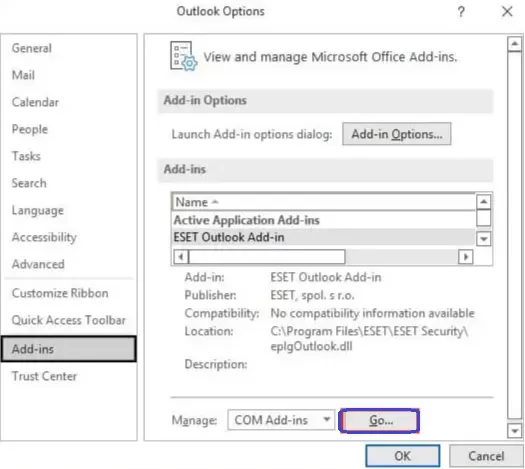This screenshot has width=525, height=469.
Task: Click Cancel to discard changes
Action: pyautogui.click(x=486, y=456)
